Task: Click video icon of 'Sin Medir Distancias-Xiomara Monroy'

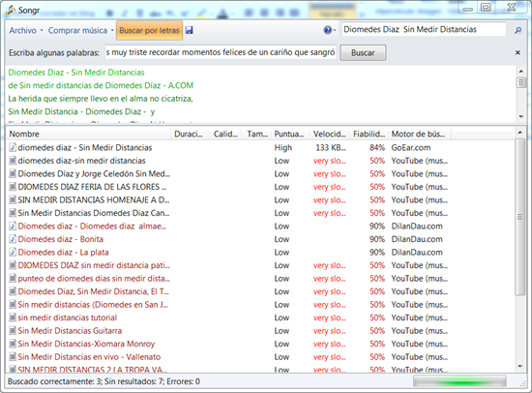Action: click(13, 344)
